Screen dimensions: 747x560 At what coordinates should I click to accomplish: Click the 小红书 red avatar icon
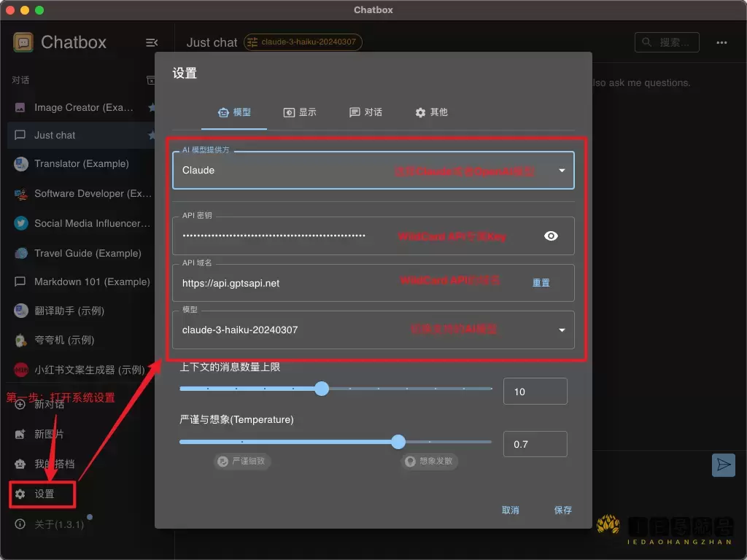[x=21, y=370]
